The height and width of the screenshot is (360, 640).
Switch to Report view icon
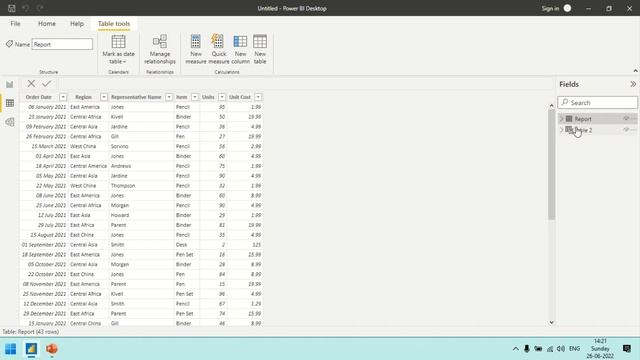click(x=10, y=84)
